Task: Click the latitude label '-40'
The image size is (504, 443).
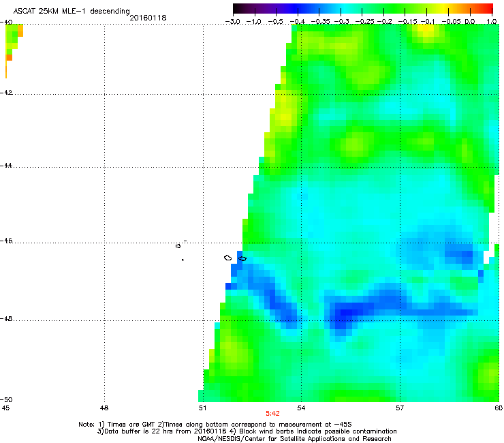Action: (6, 22)
